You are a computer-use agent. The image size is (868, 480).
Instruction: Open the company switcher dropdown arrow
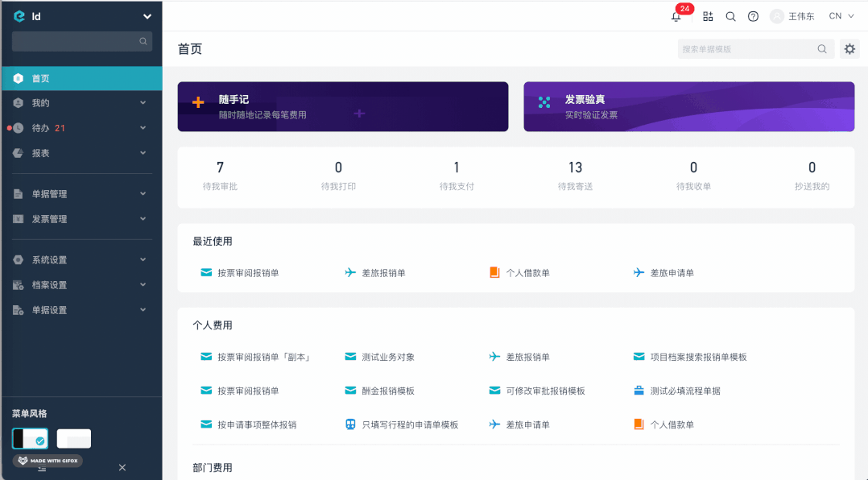coord(147,17)
